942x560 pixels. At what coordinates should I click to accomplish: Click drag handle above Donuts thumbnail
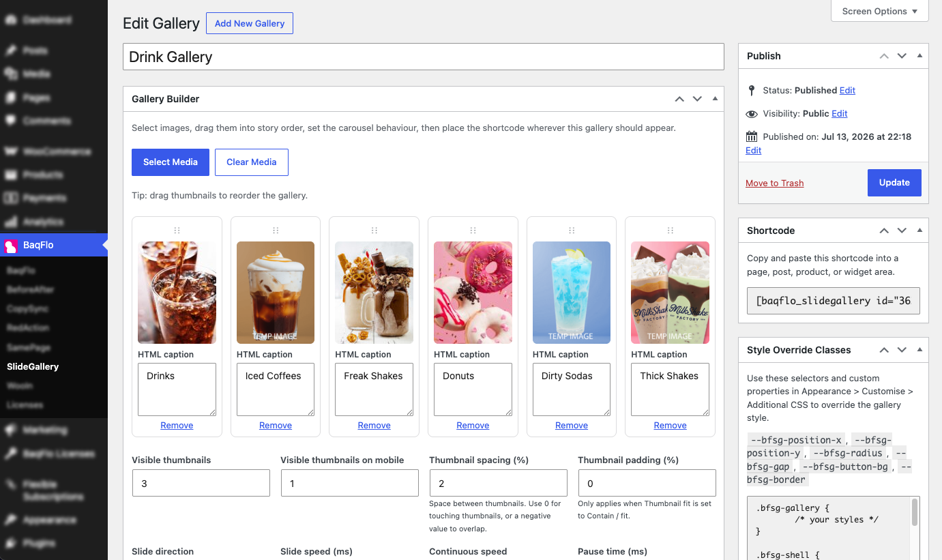pyautogui.click(x=473, y=231)
